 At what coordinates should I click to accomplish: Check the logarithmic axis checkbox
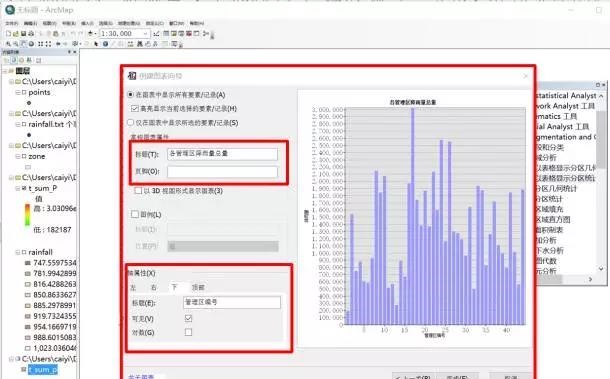[x=188, y=332]
